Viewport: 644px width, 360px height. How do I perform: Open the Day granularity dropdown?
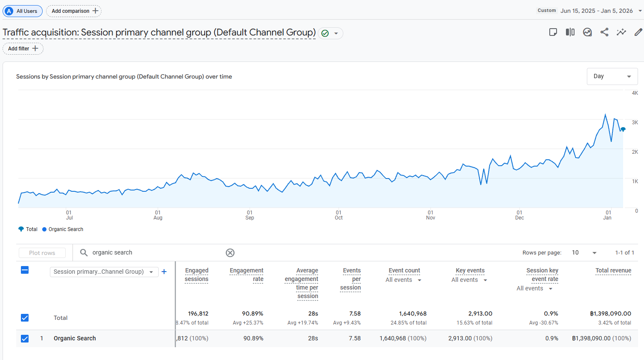click(x=612, y=76)
